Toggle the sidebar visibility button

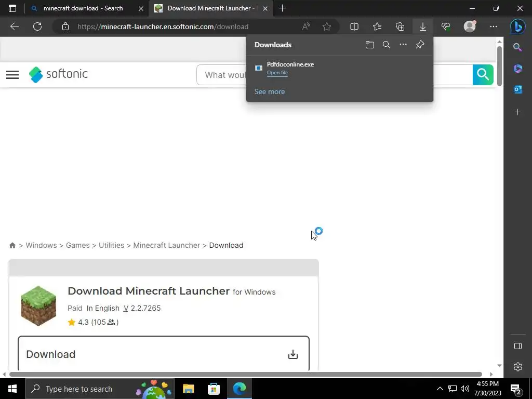coord(518,346)
